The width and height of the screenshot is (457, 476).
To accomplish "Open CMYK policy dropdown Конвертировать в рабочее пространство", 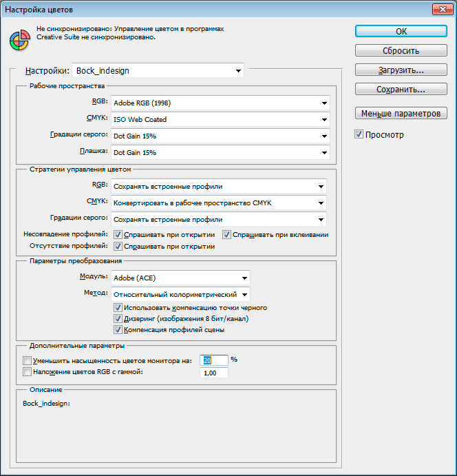I will pyautogui.click(x=219, y=203).
